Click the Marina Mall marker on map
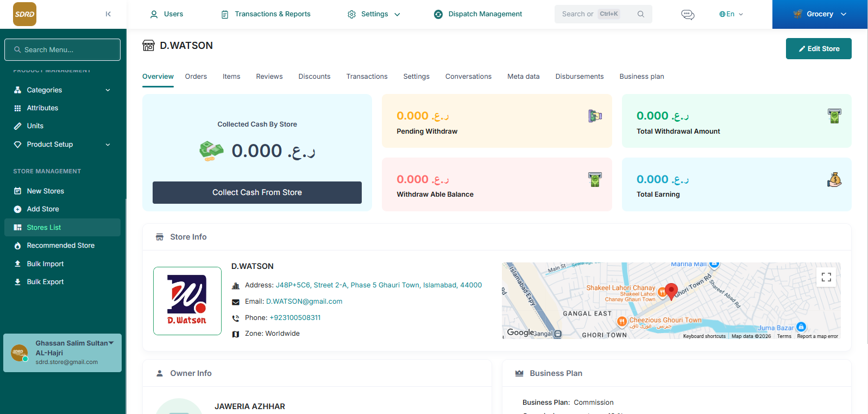Viewport: 868px width, 414px height. pyautogui.click(x=714, y=265)
